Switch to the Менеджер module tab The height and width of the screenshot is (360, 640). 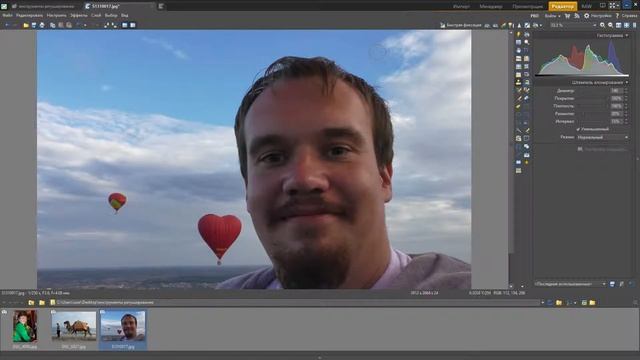coord(491,6)
